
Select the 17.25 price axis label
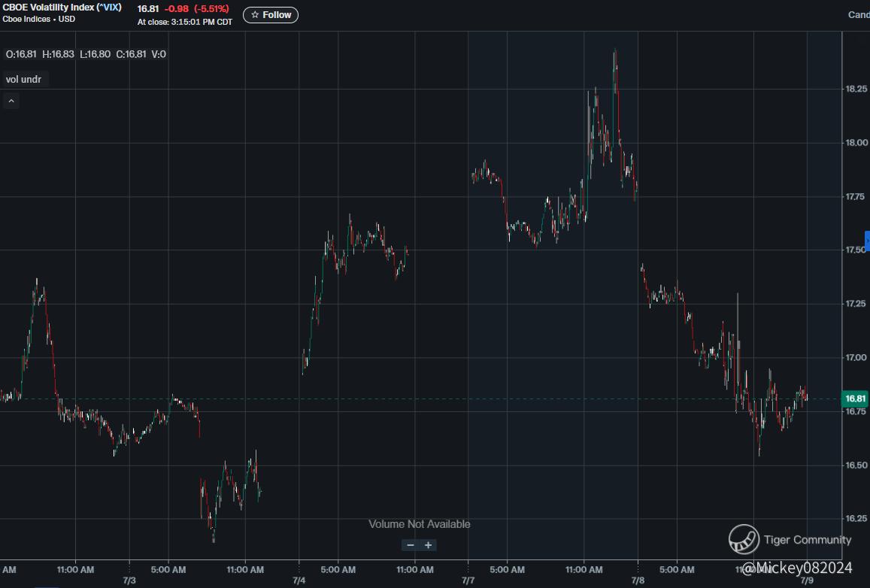(856, 304)
